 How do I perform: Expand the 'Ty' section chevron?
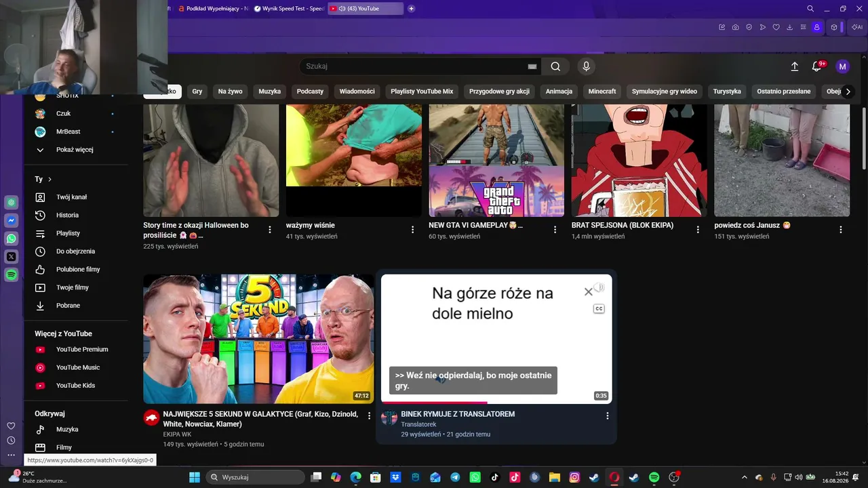pyautogui.click(x=50, y=180)
